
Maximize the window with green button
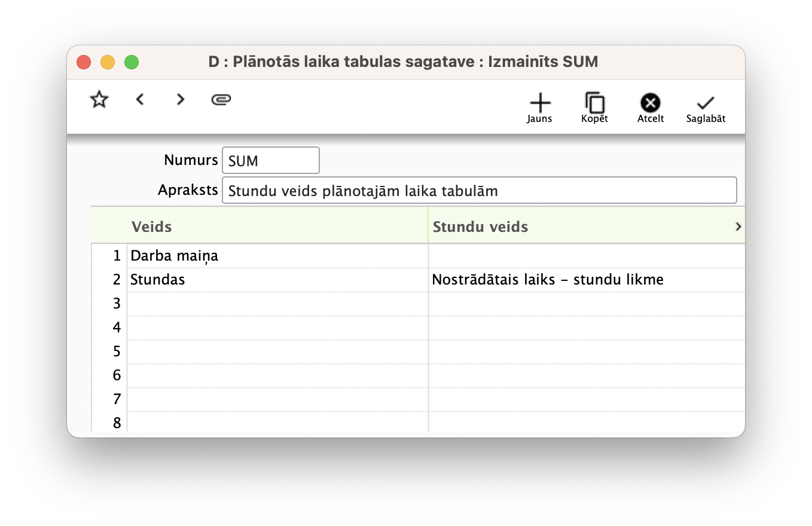click(x=132, y=62)
